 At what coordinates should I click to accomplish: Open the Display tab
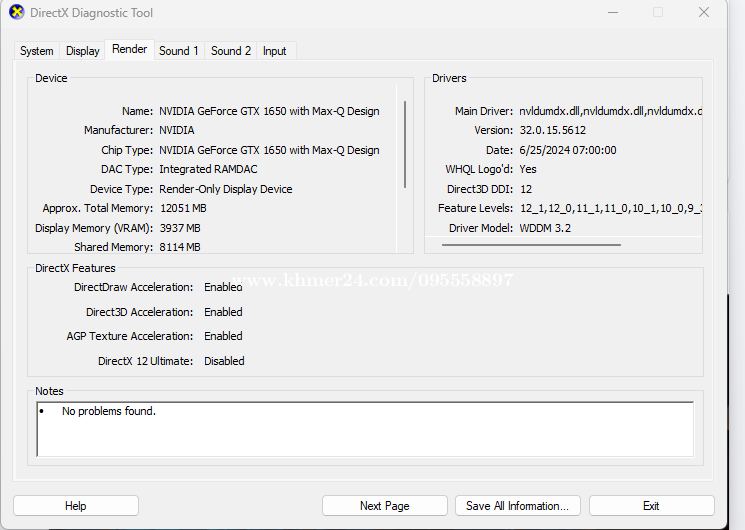(x=83, y=51)
